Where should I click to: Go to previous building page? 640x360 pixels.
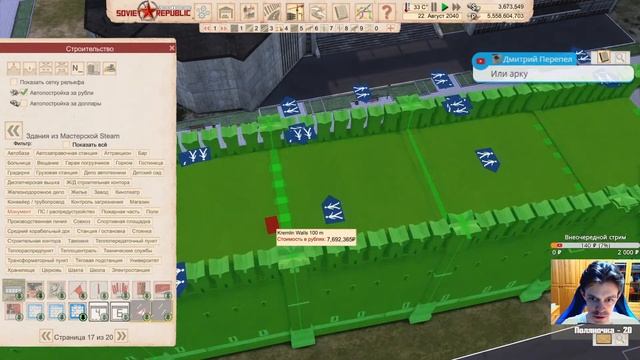point(46,336)
